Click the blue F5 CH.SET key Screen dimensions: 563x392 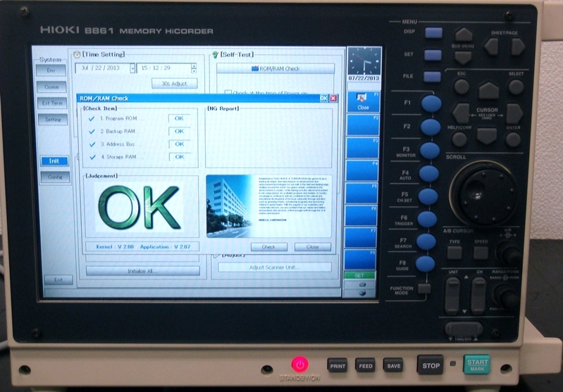click(x=428, y=196)
